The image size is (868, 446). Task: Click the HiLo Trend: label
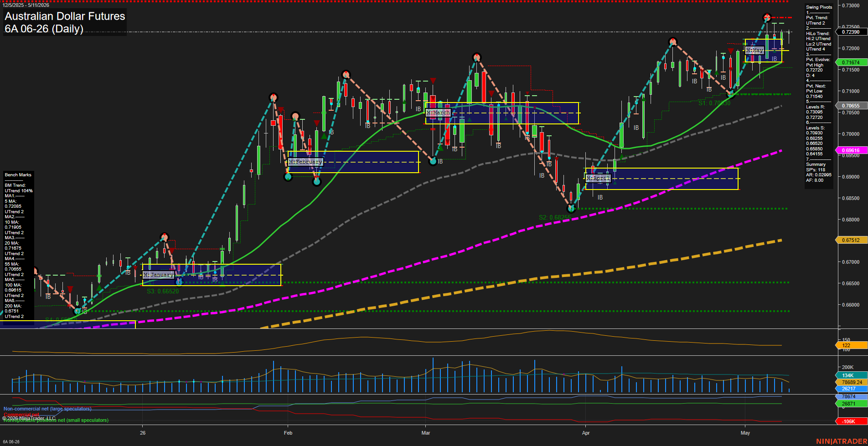pyautogui.click(x=818, y=34)
